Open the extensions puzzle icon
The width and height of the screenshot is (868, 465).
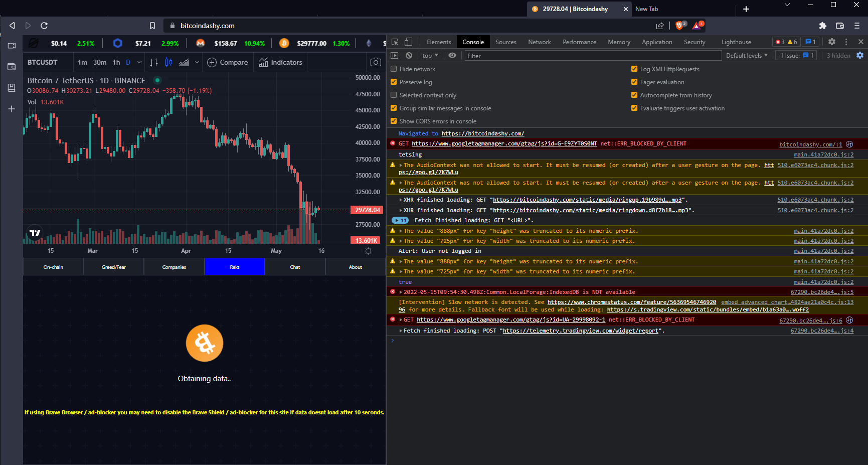tap(823, 26)
